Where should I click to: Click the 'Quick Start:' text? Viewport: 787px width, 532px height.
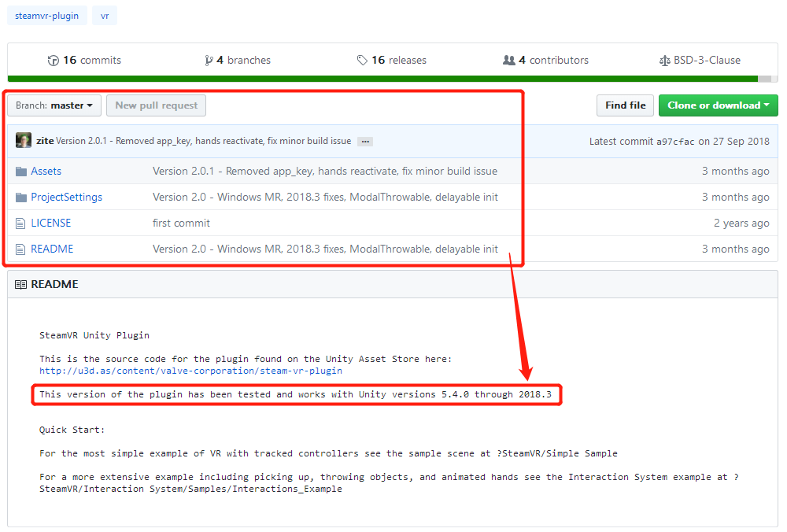72,430
